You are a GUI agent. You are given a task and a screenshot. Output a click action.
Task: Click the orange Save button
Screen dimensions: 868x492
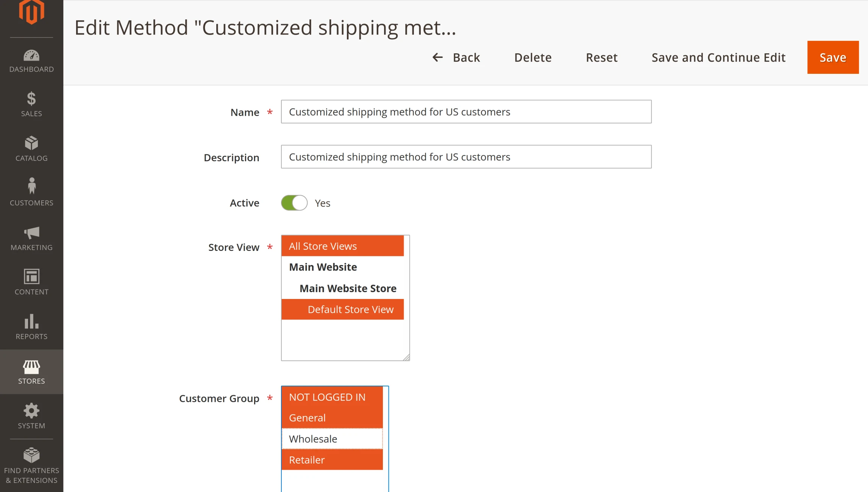click(833, 58)
